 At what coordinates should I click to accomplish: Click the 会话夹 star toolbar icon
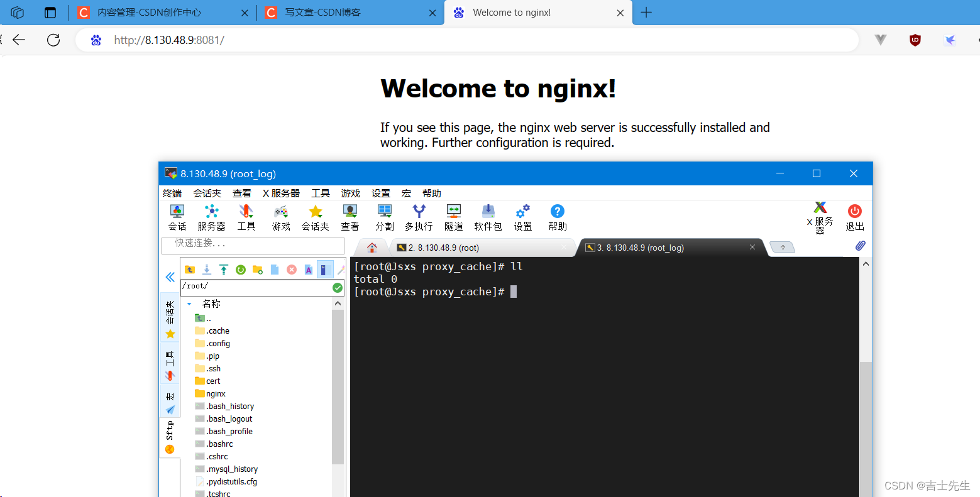point(316,217)
